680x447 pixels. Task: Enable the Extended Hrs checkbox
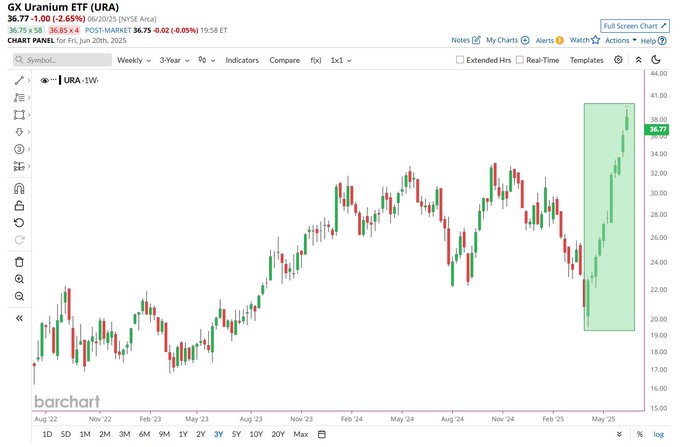click(460, 60)
